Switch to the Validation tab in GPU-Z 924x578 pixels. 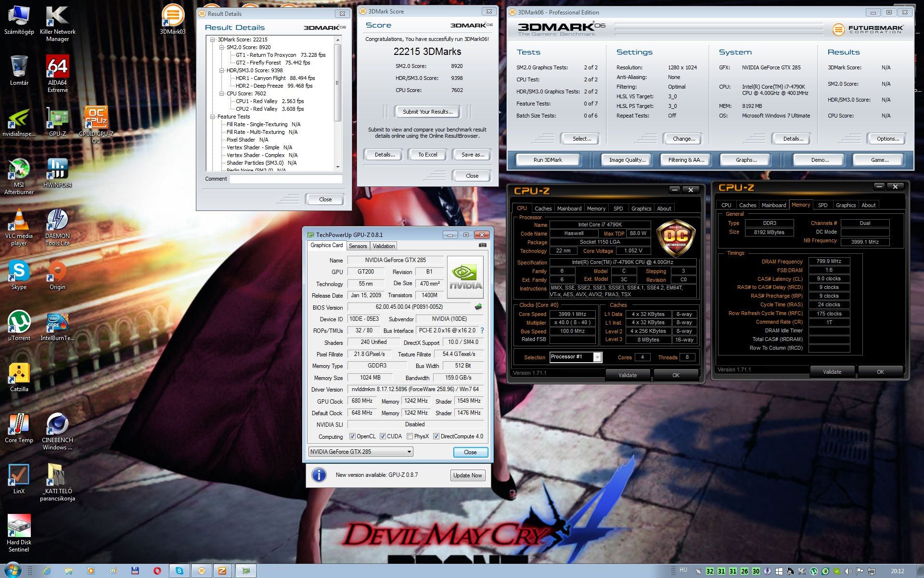coord(384,246)
